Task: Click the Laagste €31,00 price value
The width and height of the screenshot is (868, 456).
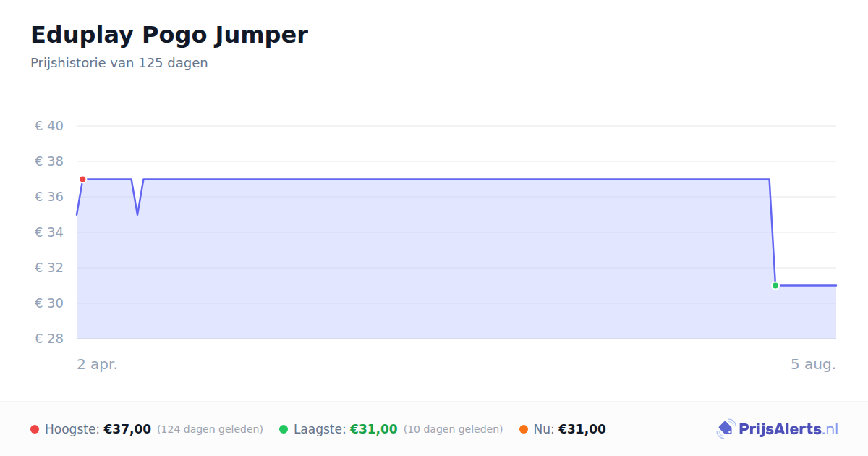Action: coord(374,429)
